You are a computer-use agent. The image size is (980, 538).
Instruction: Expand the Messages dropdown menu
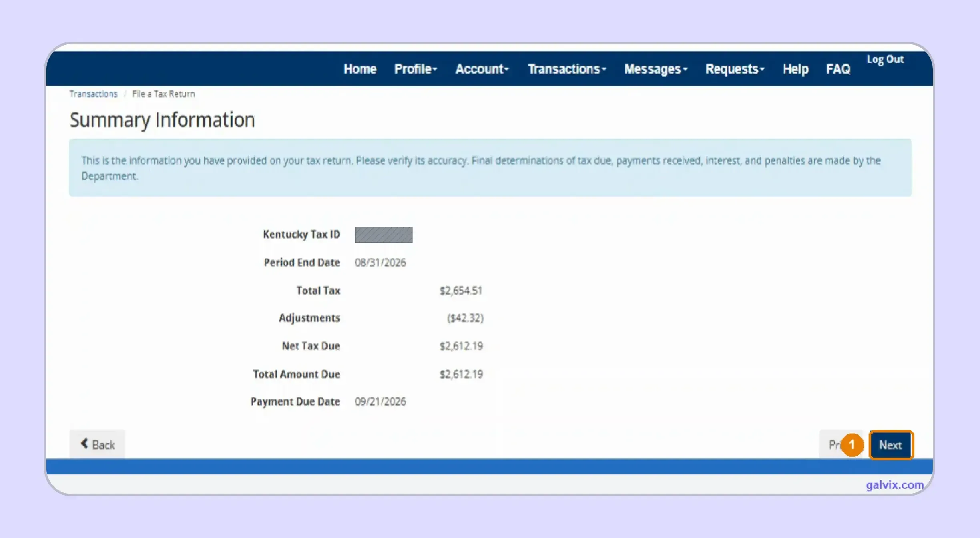(656, 69)
